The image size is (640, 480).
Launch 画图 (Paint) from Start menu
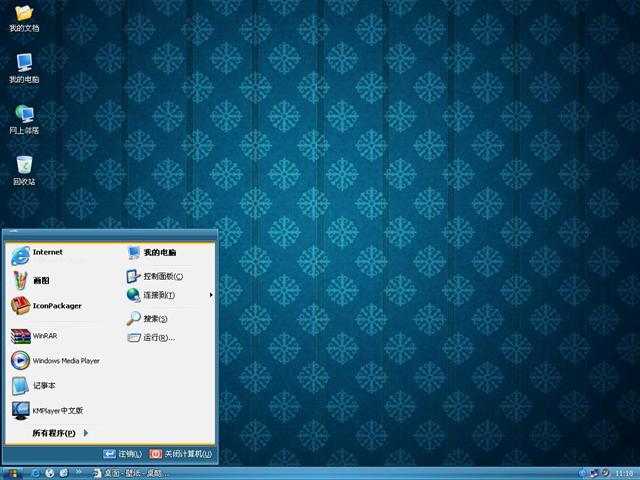(40, 281)
